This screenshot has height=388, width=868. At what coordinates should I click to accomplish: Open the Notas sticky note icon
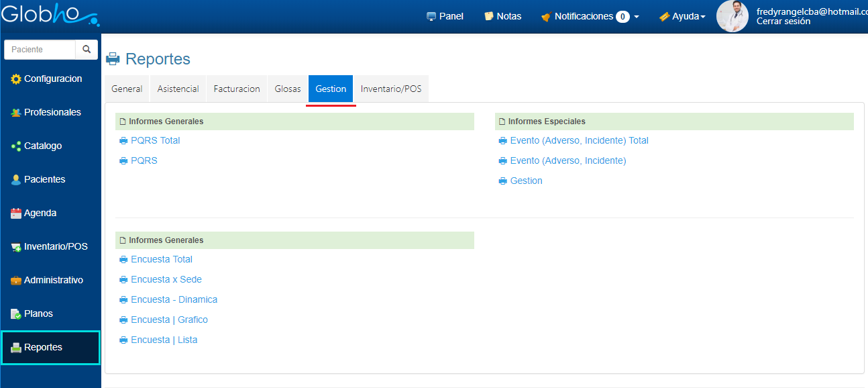(x=489, y=17)
